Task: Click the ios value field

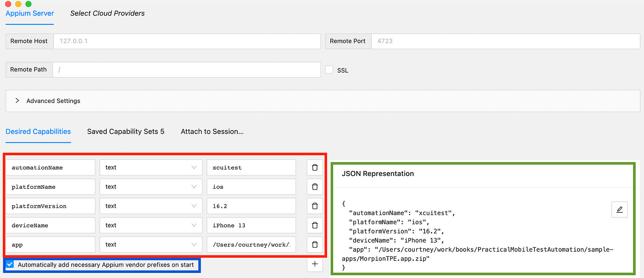Action: click(x=251, y=187)
